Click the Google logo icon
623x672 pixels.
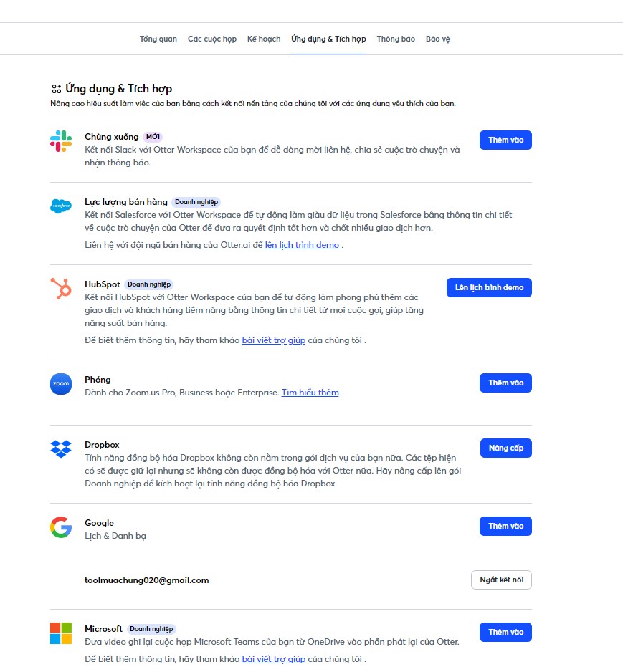[x=61, y=527]
